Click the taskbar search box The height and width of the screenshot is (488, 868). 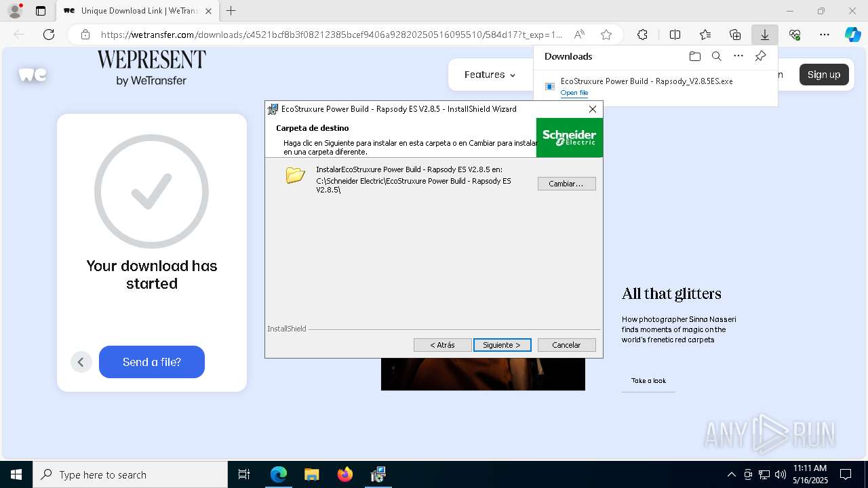(x=130, y=474)
